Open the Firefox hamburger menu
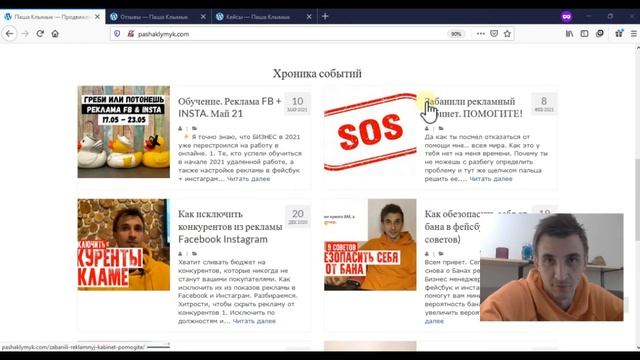Image resolution: width=640 pixels, height=360 pixels. [634, 34]
